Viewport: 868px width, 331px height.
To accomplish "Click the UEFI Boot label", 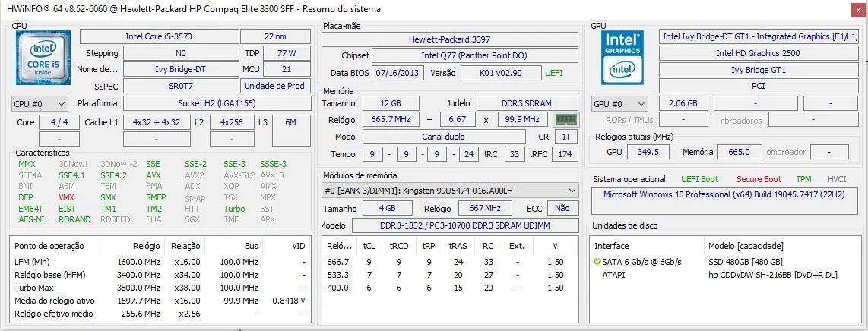I will (700, 179).
